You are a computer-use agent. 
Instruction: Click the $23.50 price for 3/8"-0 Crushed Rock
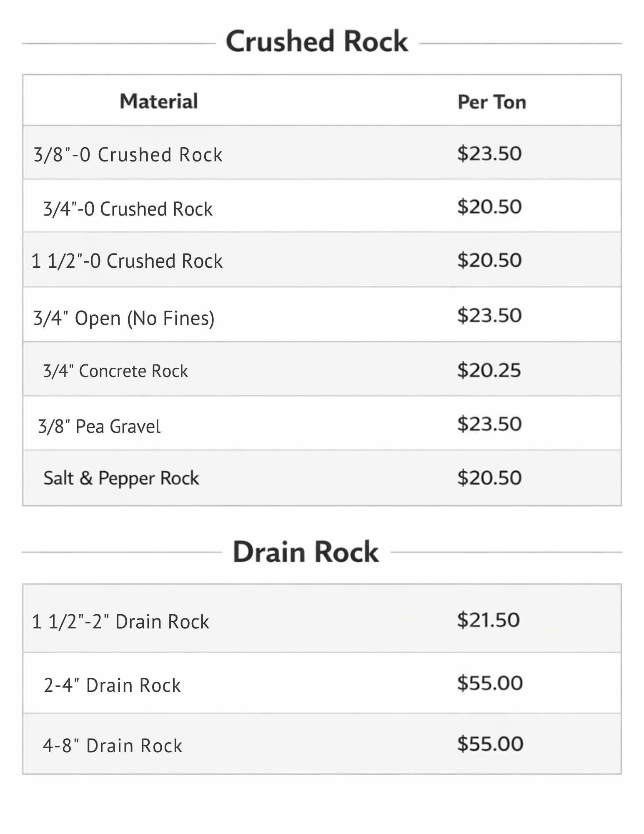[489, 153]
